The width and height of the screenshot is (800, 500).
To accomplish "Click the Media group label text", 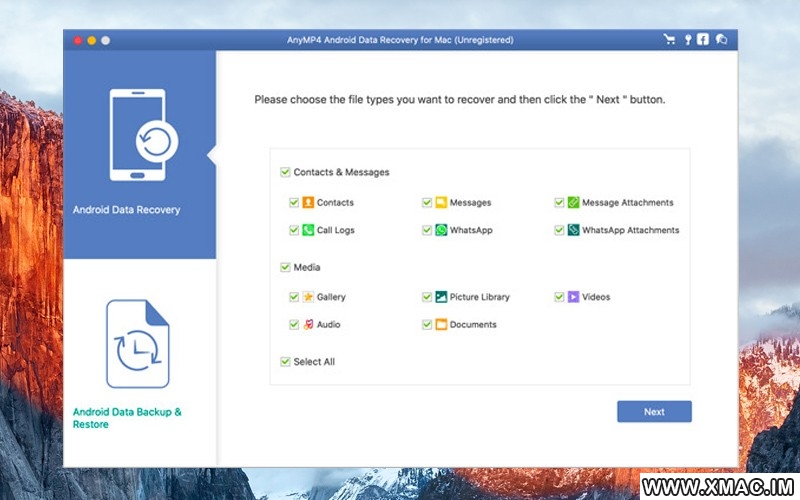I will pyautogui.click(x=307, y=267).
